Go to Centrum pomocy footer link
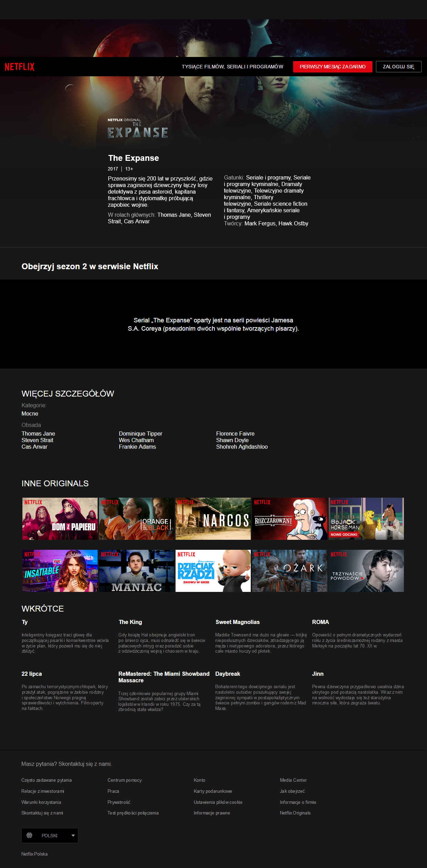 pyautogui.click(x=125, y=780)
